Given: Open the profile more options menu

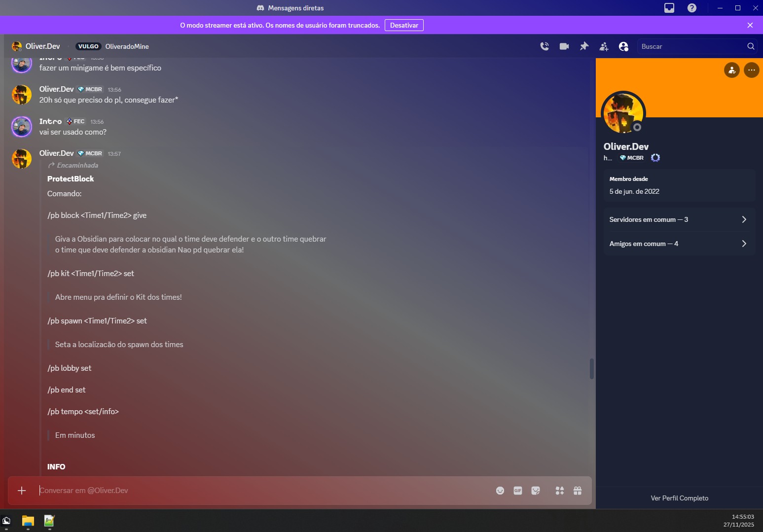Looking at the screenshot, I should tap(751, 70).
